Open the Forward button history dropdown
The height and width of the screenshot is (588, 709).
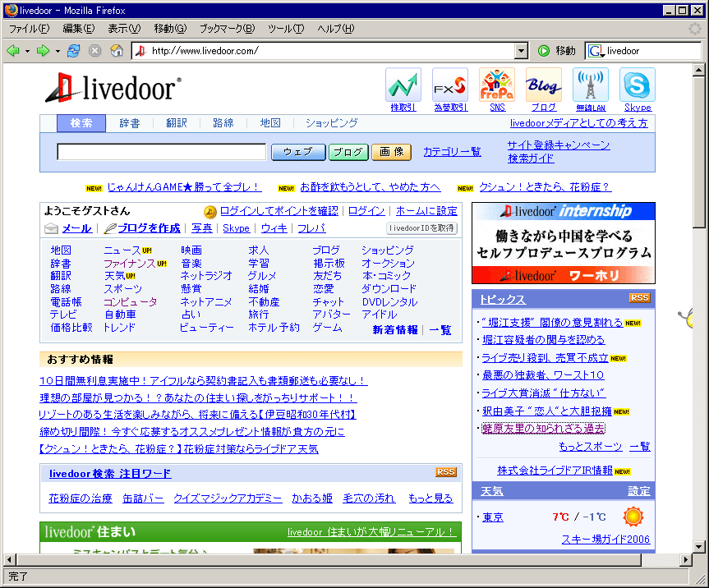click(58, 51)
